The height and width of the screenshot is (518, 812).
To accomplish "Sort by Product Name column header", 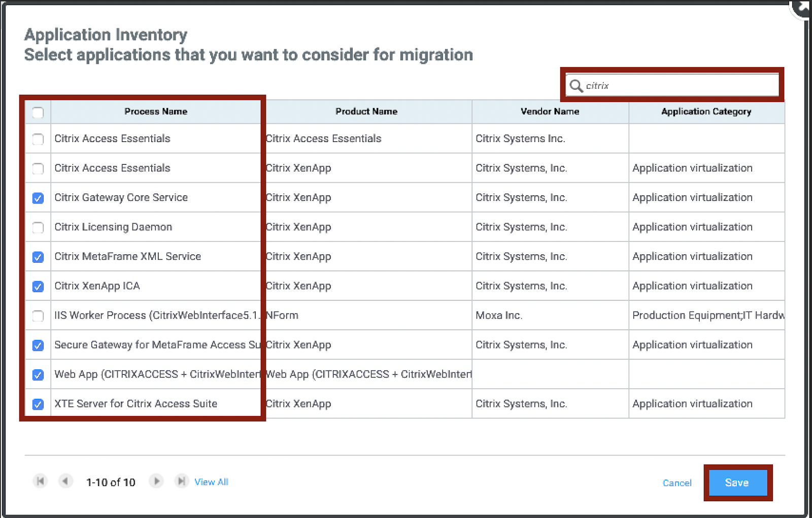I will (x=366, y=112).
